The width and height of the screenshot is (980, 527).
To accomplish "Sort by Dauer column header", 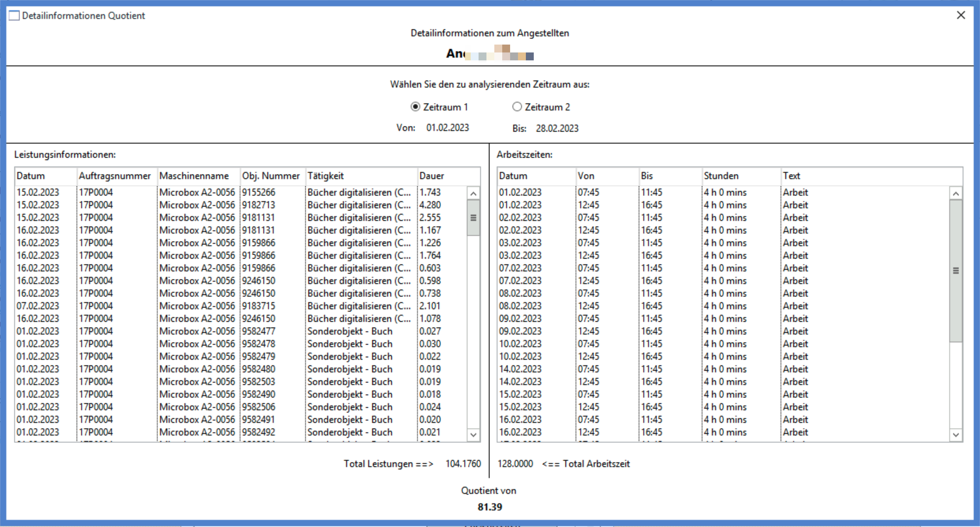I will point(432,176).
